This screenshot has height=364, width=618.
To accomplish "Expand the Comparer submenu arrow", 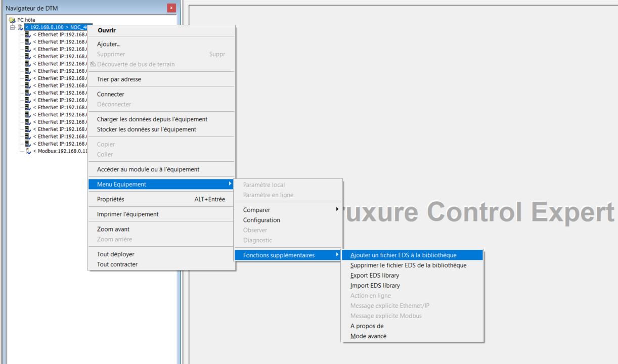I will click(x=337, y=209).
